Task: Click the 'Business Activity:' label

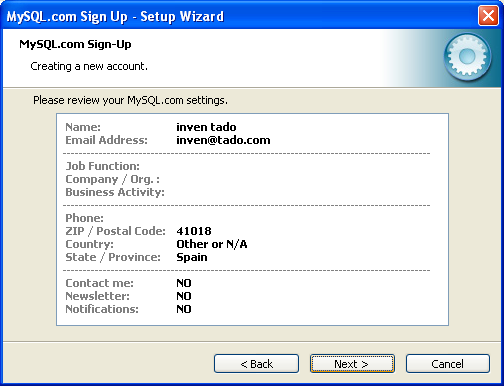Action: 115,192
